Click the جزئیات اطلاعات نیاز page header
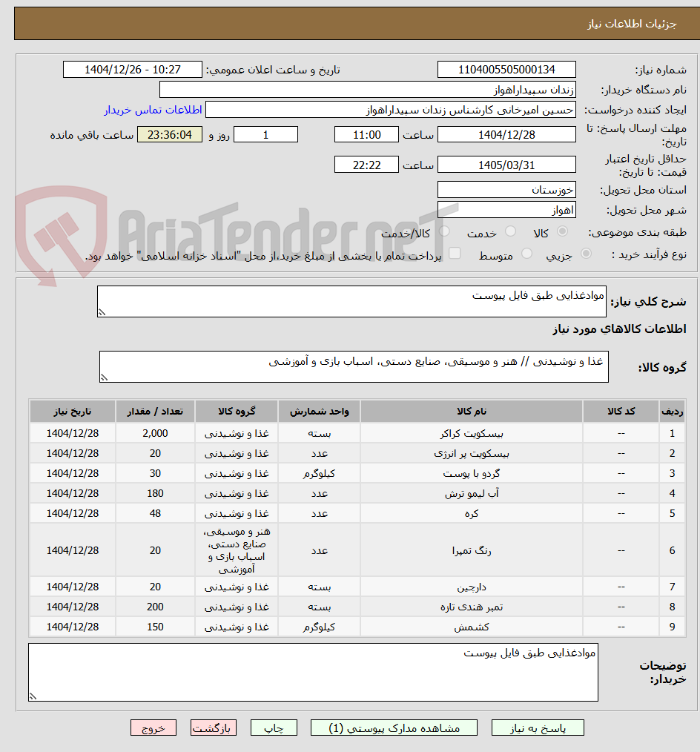The image size is (700, 752). click(633, 24)
